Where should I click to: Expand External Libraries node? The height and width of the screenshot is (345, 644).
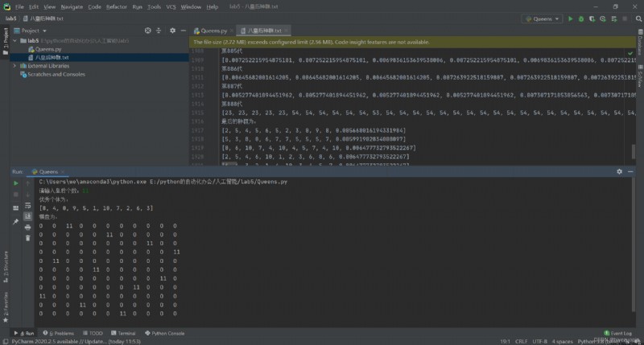(15, 66)
